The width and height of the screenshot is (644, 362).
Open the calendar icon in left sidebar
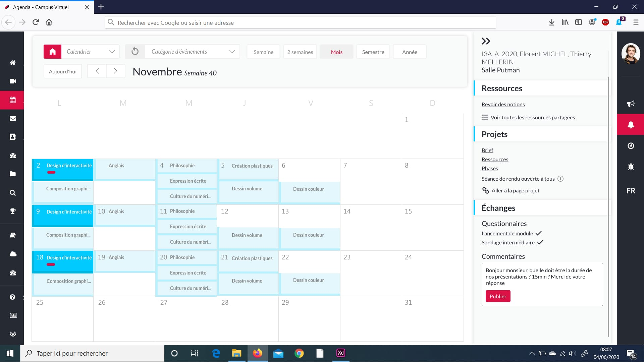13,100
